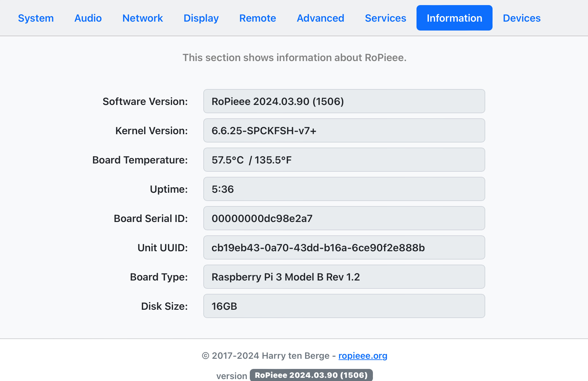Follow the ropieee.org link

point(363,356)
